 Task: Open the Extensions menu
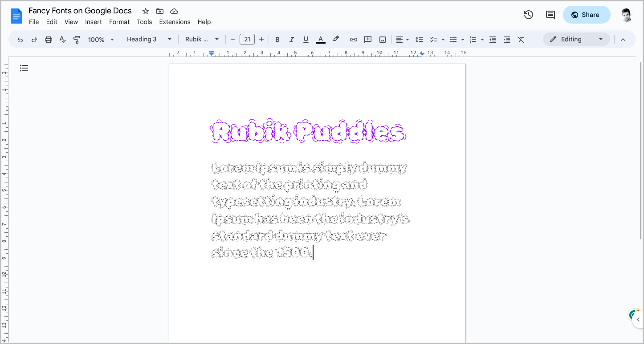coord(175,22)
